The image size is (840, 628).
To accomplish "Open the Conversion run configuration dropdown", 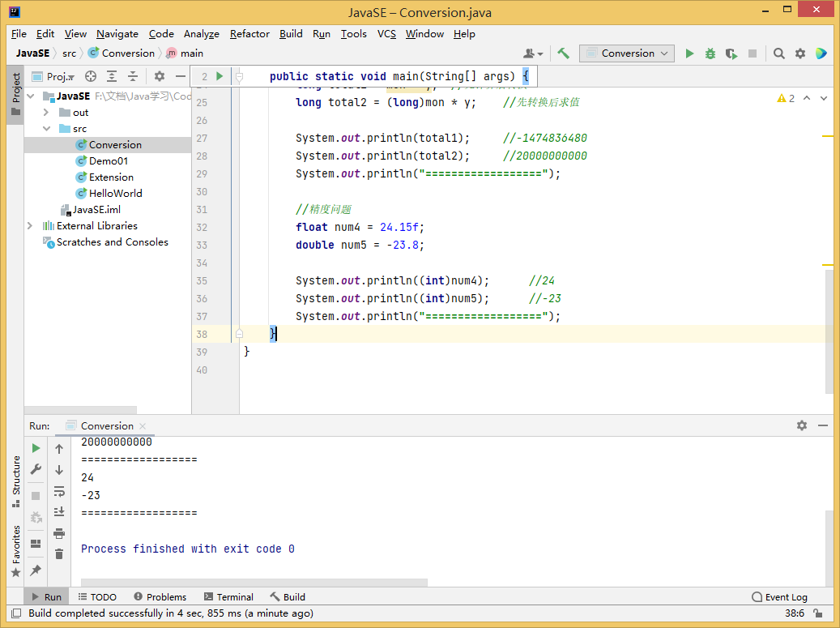I will pos(627,53).
